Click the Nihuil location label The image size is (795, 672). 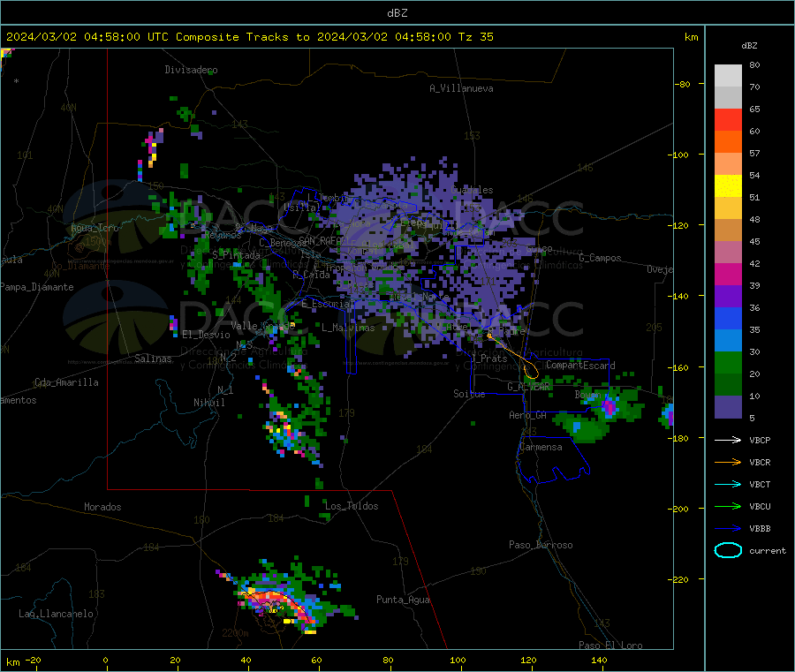pos(208,403)
